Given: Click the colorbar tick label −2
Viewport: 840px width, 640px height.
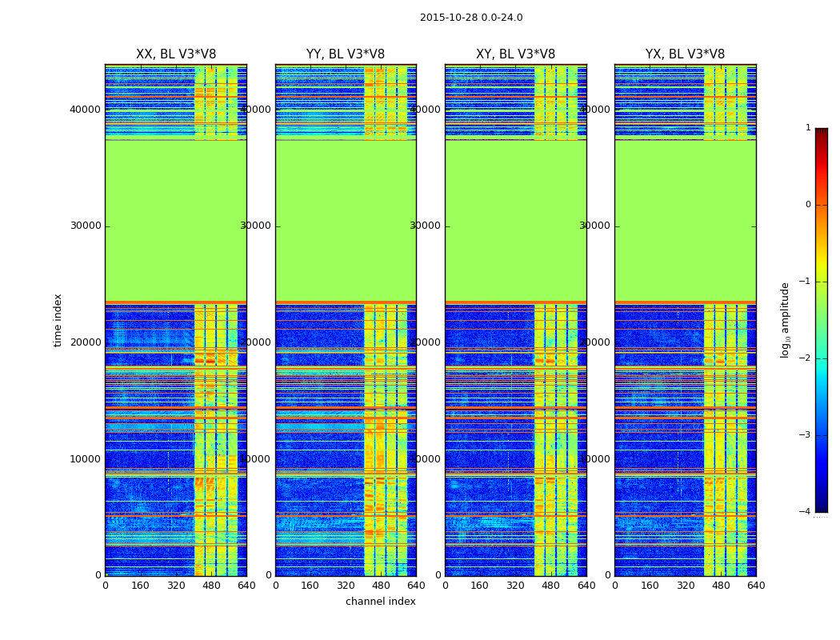Looking at the screenshot, I should click(x=805, y=358).
